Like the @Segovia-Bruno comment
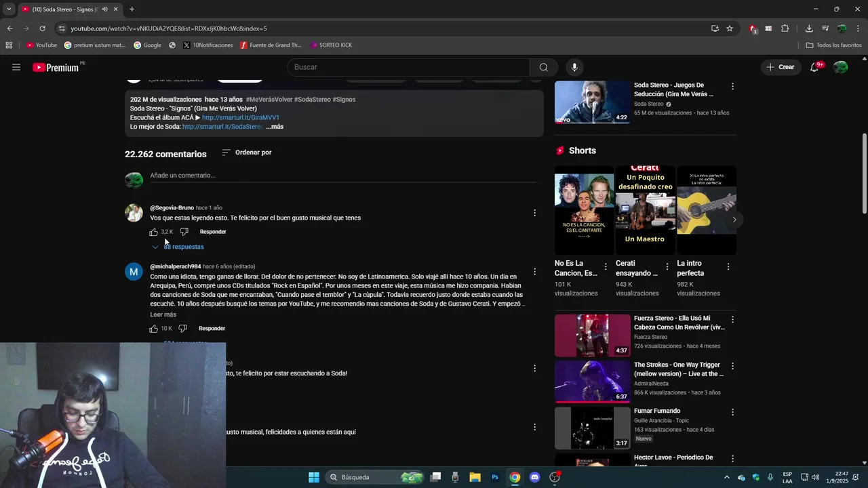 point(153,232)
